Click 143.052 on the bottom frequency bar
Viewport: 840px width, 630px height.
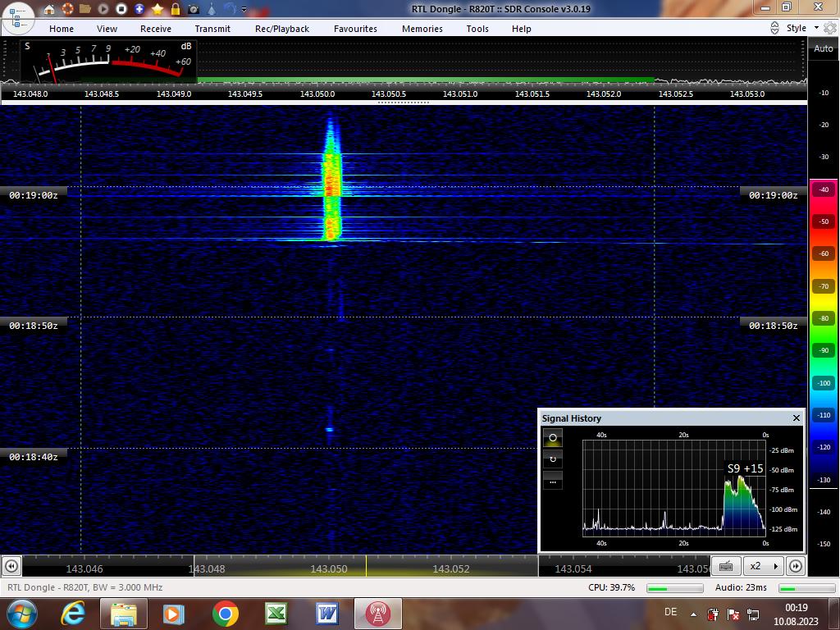point(451,569)
